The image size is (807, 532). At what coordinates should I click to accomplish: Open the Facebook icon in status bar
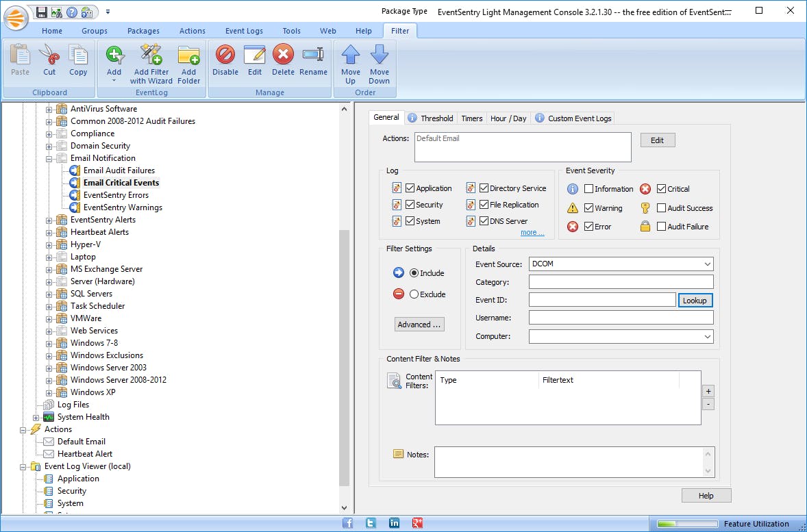[348, 523]
